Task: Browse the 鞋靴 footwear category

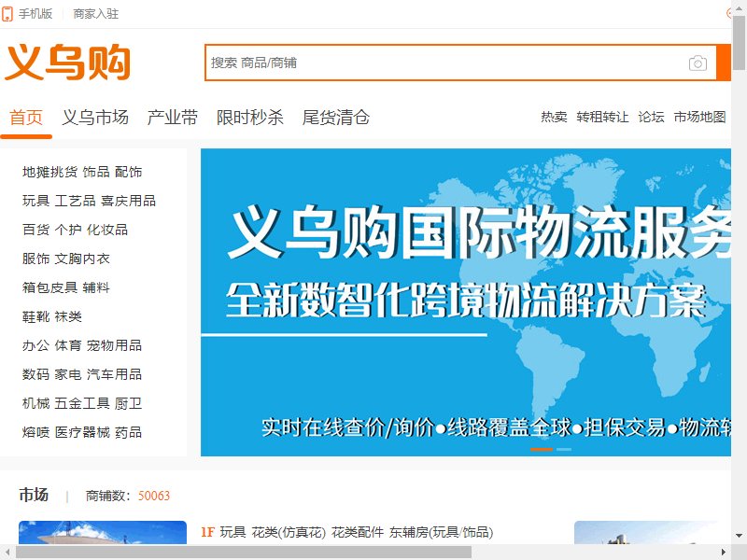Action: point(35,316)
